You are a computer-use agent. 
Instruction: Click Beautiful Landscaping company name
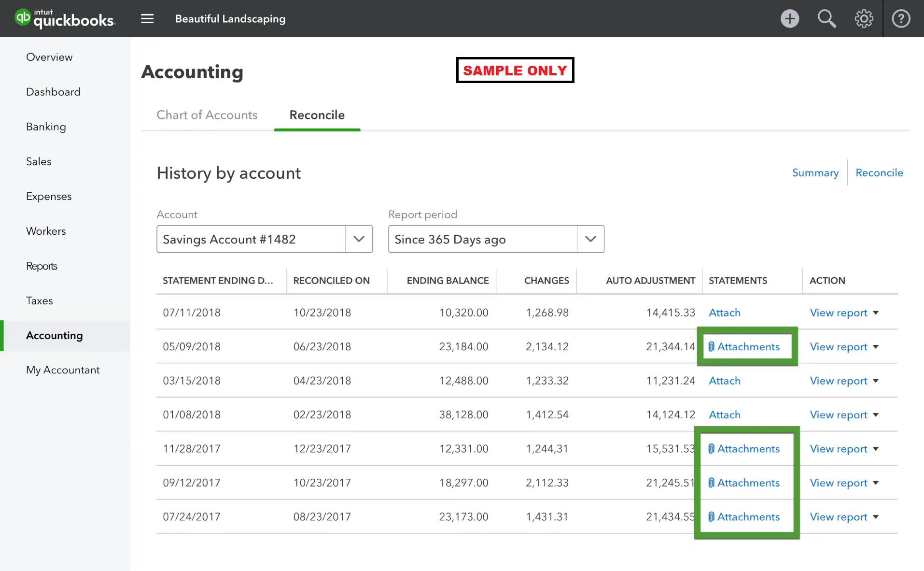[230, 19]
